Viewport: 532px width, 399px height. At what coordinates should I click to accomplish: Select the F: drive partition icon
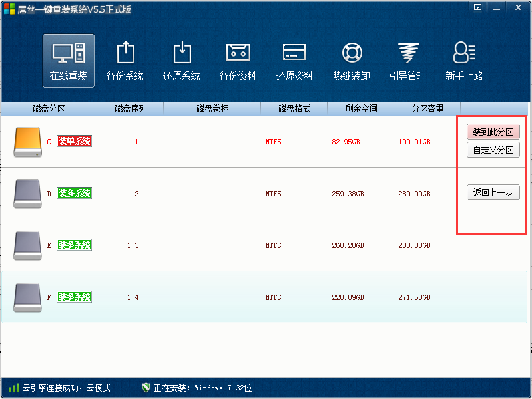point(27,297)
